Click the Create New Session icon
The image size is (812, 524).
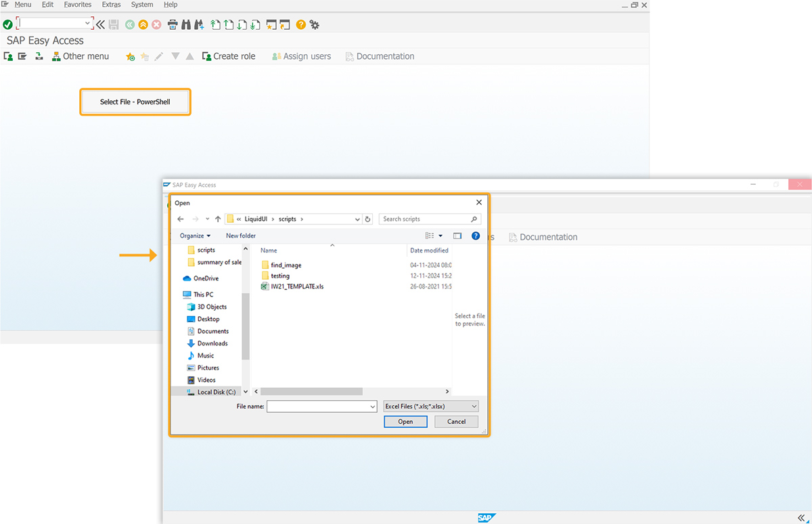tap(271, 24)
